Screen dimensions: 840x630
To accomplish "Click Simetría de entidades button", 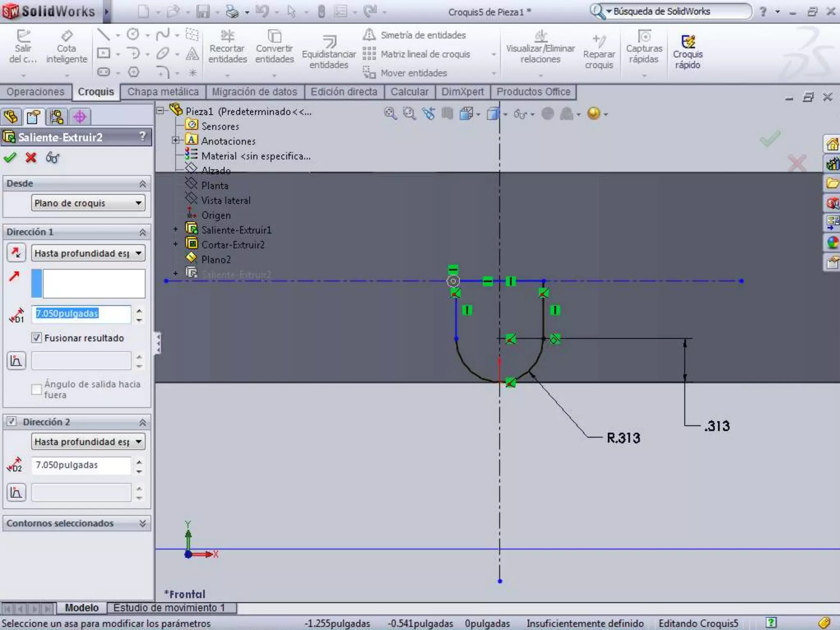I will tap(422, 35).
